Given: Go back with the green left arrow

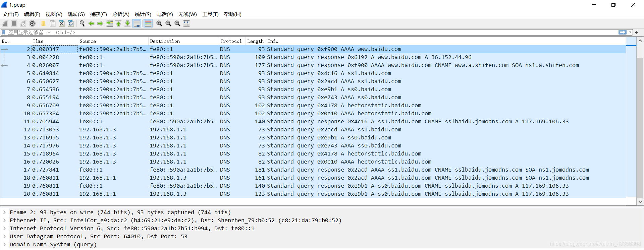Looking at the screenshot, I should (91, 23).
